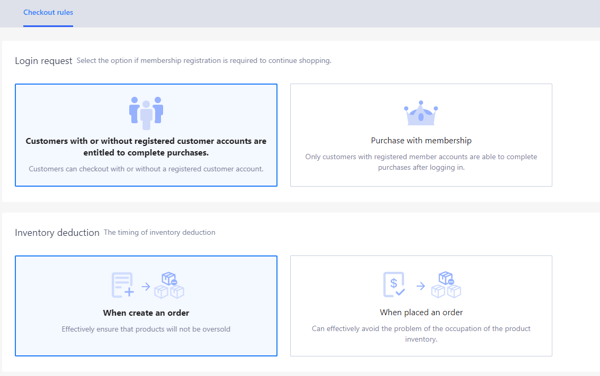The width and height of the screenshot is (600, 376).
Task: Click 'Effectively ensure that products will not be oversold'
Action: pos(146,329)
